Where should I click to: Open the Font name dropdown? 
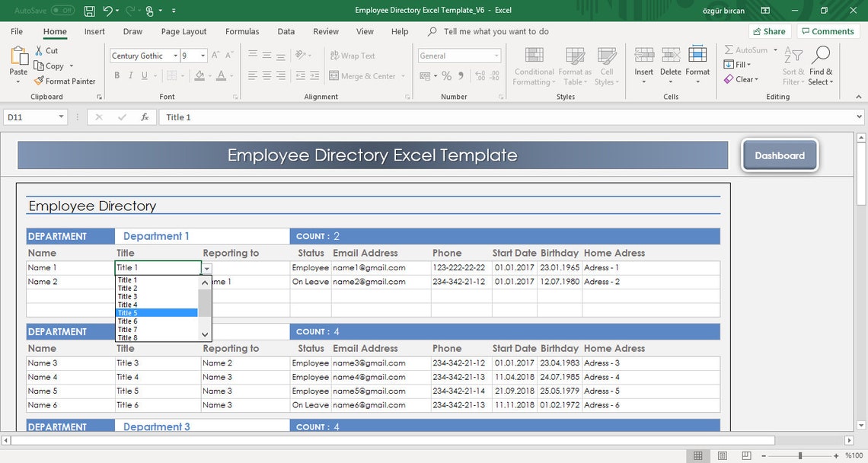coord(174,55)
